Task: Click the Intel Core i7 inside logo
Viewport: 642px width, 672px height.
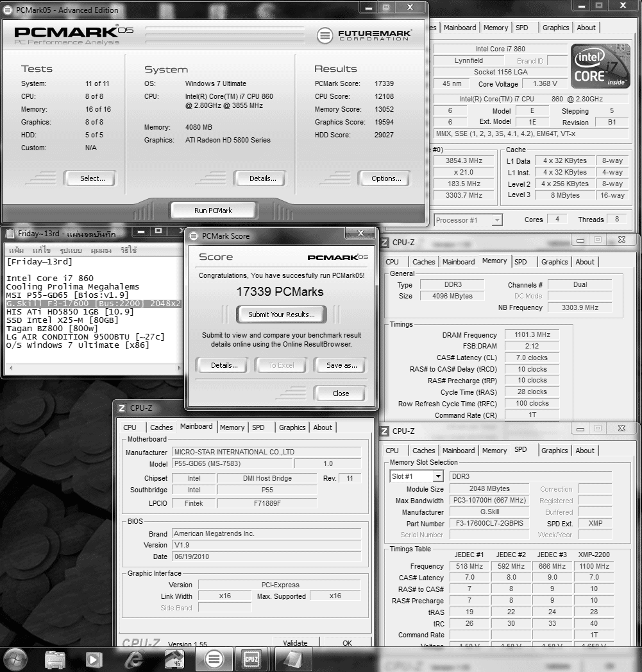Action: (x=601, y=66)
